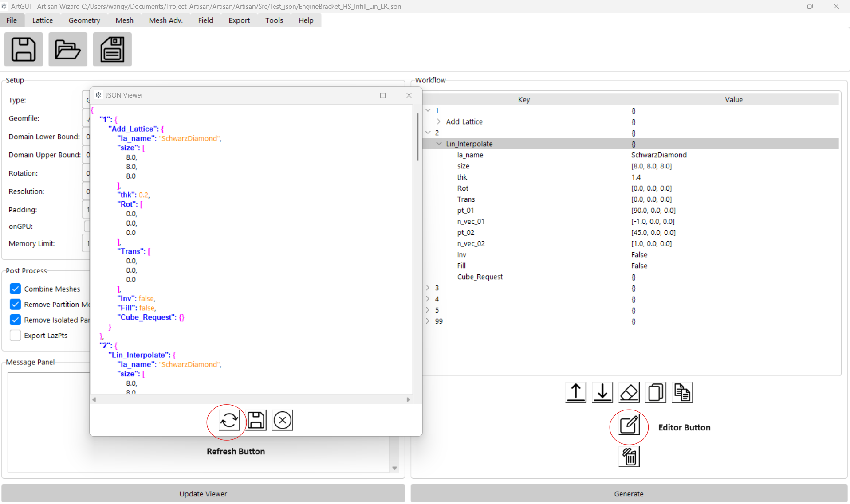Close the JSON Viewer window
850x504 pixels.
(409, 95)
